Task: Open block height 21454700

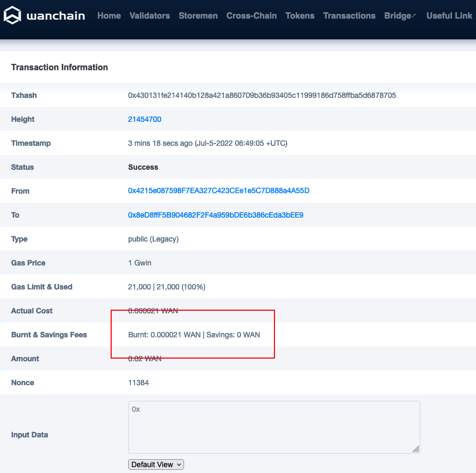Action: pos(145,119)
